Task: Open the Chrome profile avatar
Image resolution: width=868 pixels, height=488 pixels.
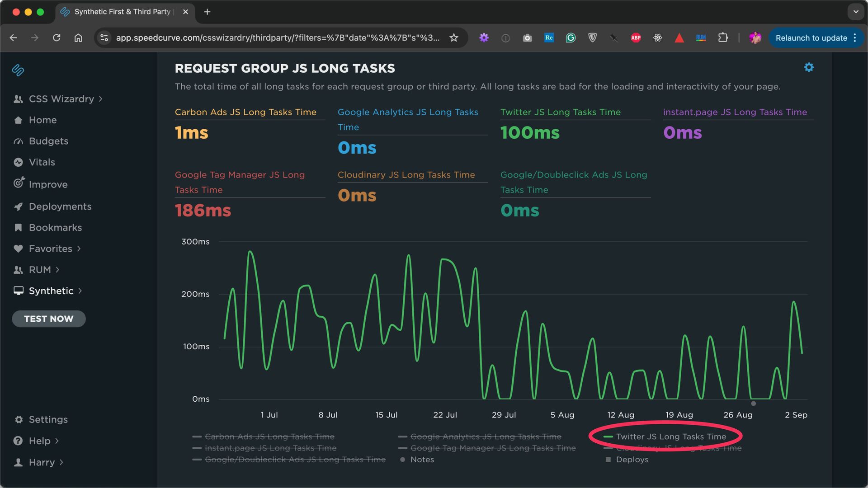Action: coord(755,38)
